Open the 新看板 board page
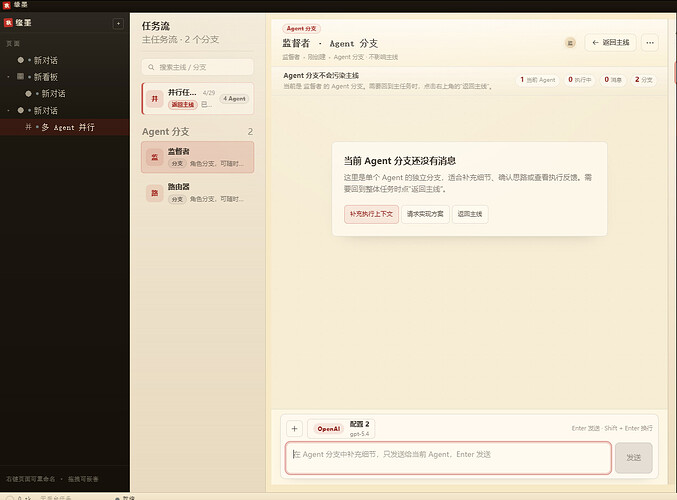677x500 pixels. click(x=45, y=77)
